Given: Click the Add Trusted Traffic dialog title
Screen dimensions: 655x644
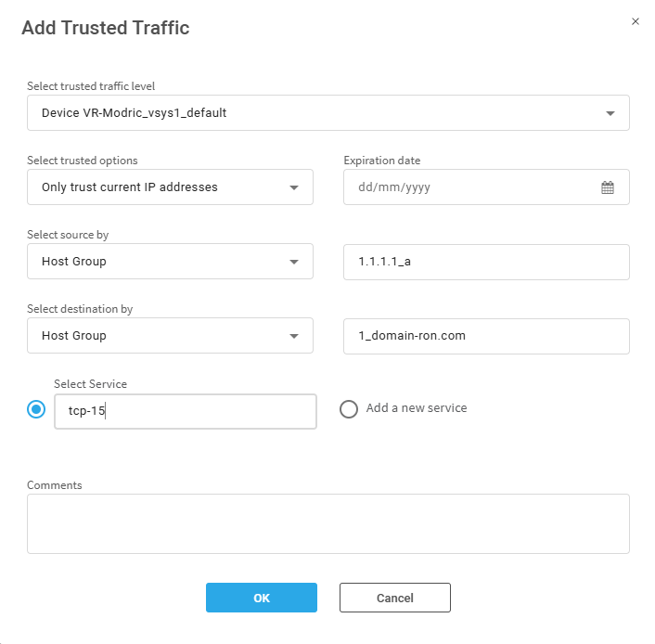Looking at the screenshot, I should coord(106,28).
